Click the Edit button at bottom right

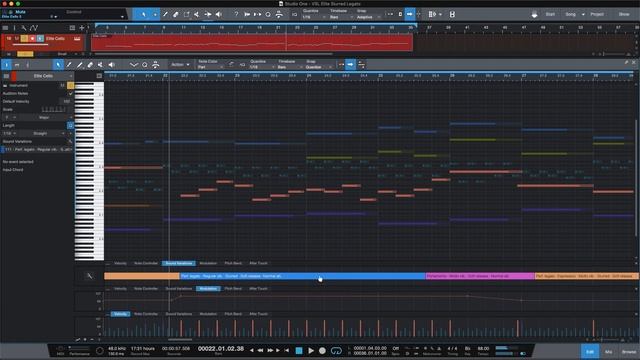click(x=590, y=351)
